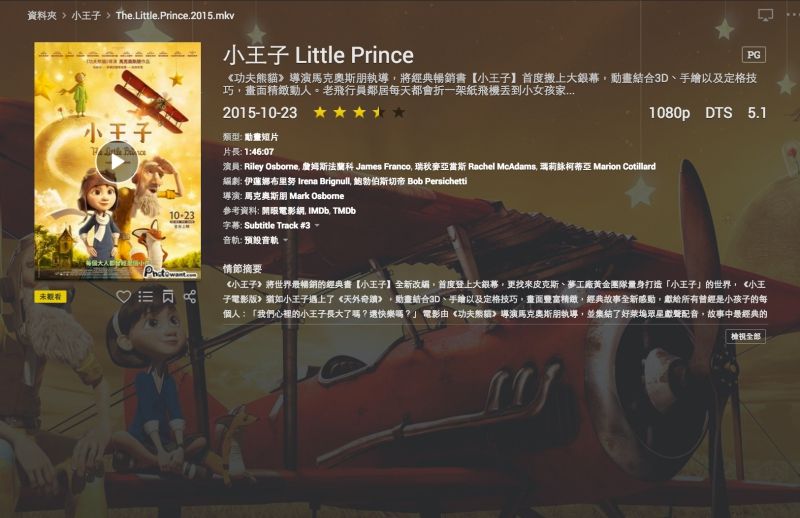This screenshot has height=518, width=800.
Task: Go to 資料夾 in breadcrumb
Action: (x=42, y=16)
